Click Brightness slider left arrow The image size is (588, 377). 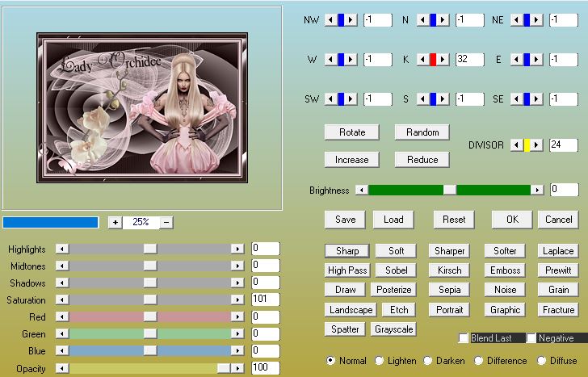[362, 190]
